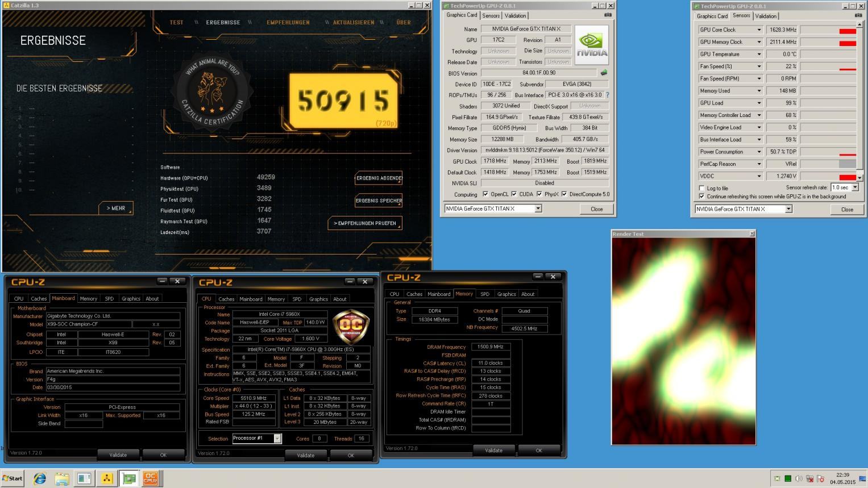The height and width of the screenshot is (488, 868).
Task: Open Power Consumption sensor dropdown
Action: [x=758, y=152]
